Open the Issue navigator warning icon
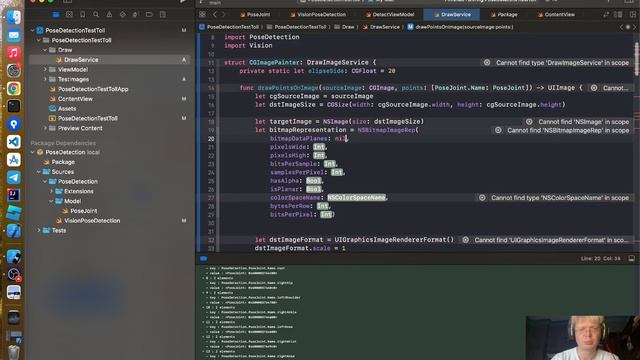The width and height of the screenshot is (640, 360). coord(109,15)
